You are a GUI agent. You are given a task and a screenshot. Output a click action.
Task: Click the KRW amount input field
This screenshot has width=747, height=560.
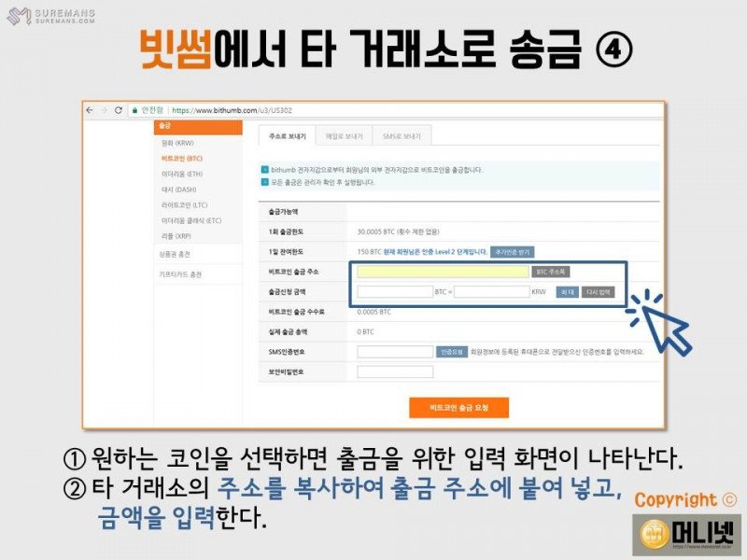click(492, 291)
